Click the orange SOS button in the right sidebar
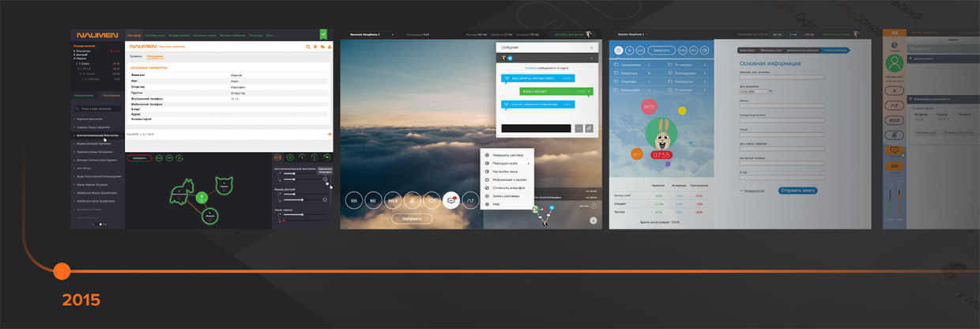Image resolution: width=980 pixels, height=329 pixels. pyautogui.click(x=895, y=166)
